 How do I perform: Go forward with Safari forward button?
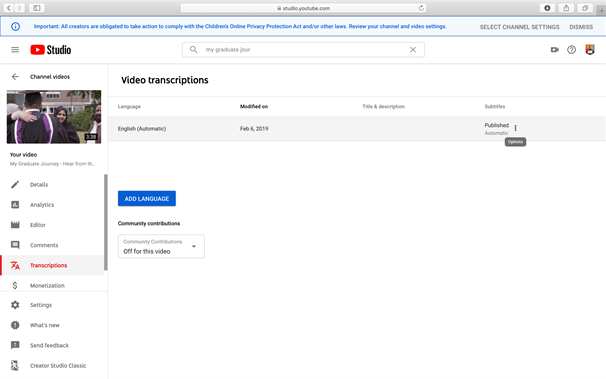click(19, 8)
